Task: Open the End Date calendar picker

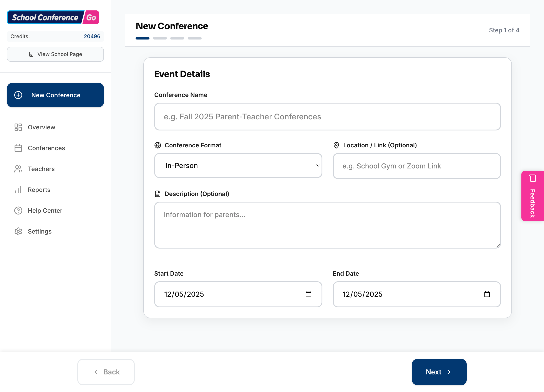Action: click(487, 294)
